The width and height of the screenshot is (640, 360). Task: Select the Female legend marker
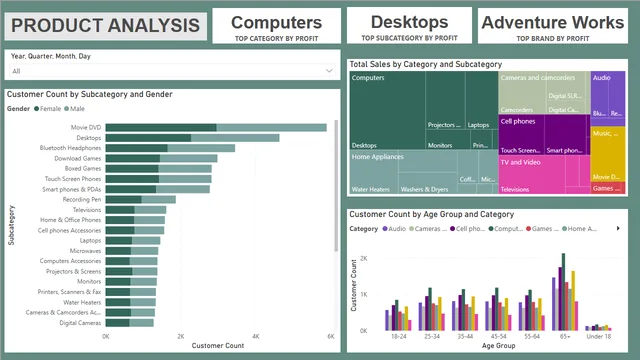36,109
